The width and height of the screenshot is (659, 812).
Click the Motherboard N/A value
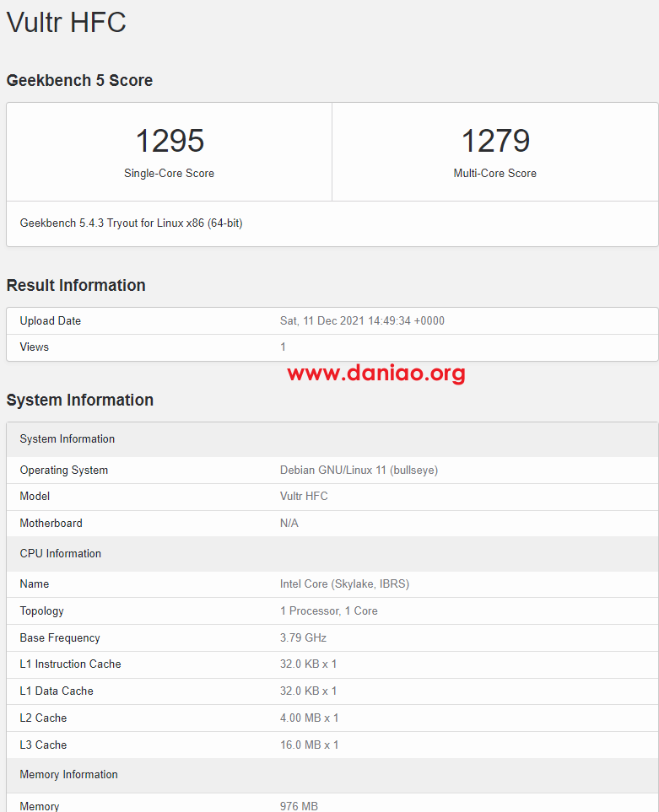point(289,523)
